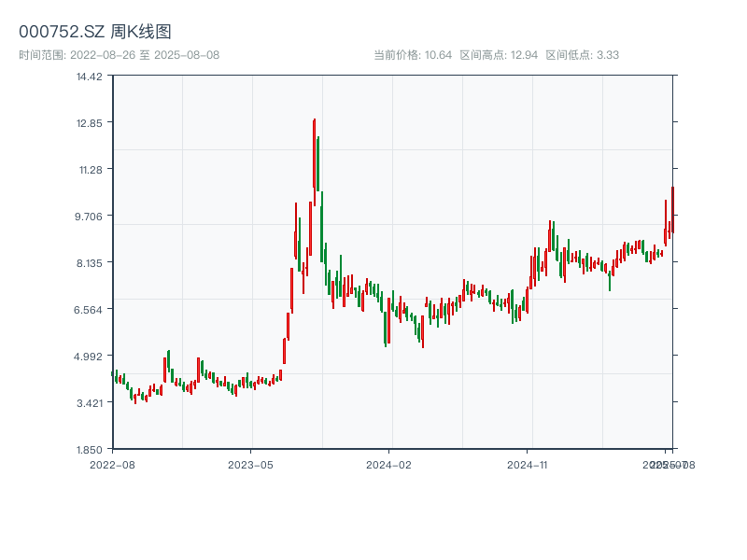Click the y-axis label 11.28
The width and height of the screenshot is (747, 560).
(x=91, y=170)
